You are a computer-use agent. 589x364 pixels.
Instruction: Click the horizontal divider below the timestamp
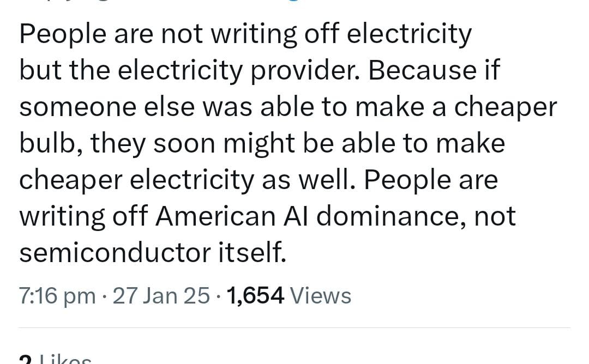coord(294,327)
